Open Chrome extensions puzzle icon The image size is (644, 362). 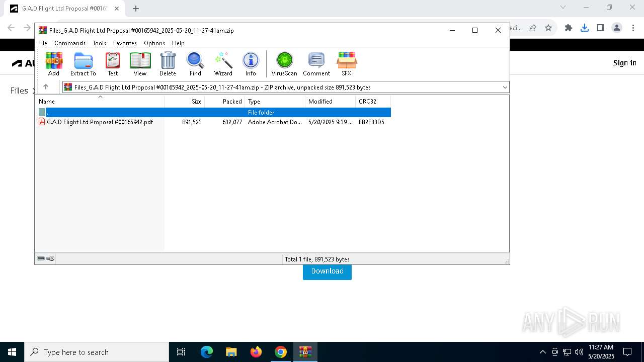coord(569,28)
